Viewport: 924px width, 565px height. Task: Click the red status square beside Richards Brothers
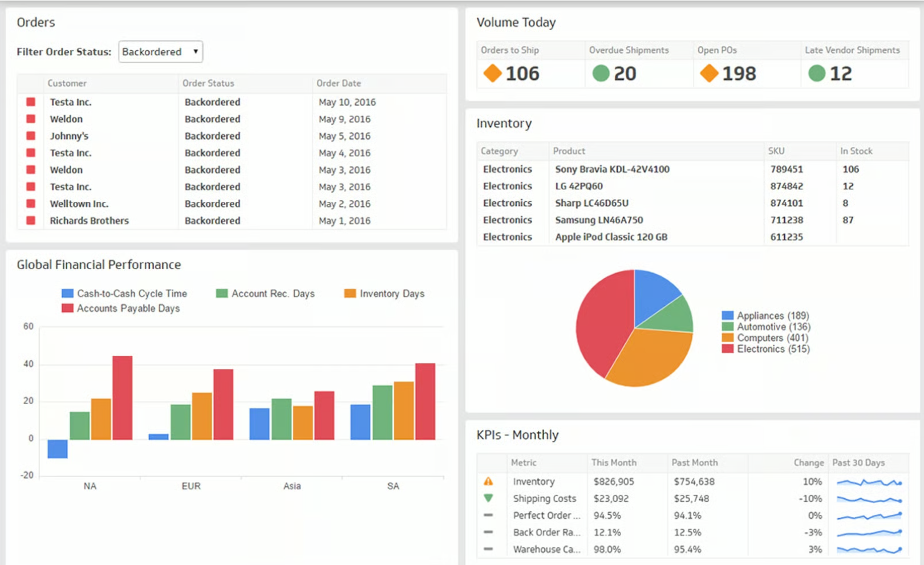(30, 221)
